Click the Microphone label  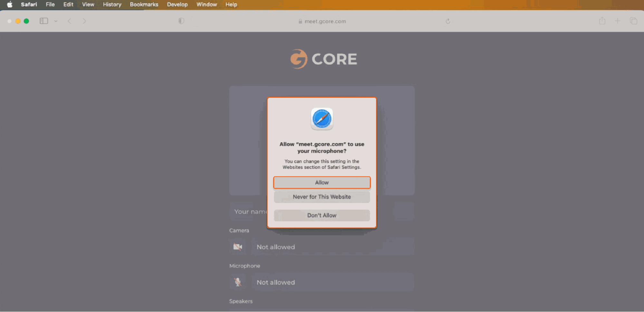245,266
